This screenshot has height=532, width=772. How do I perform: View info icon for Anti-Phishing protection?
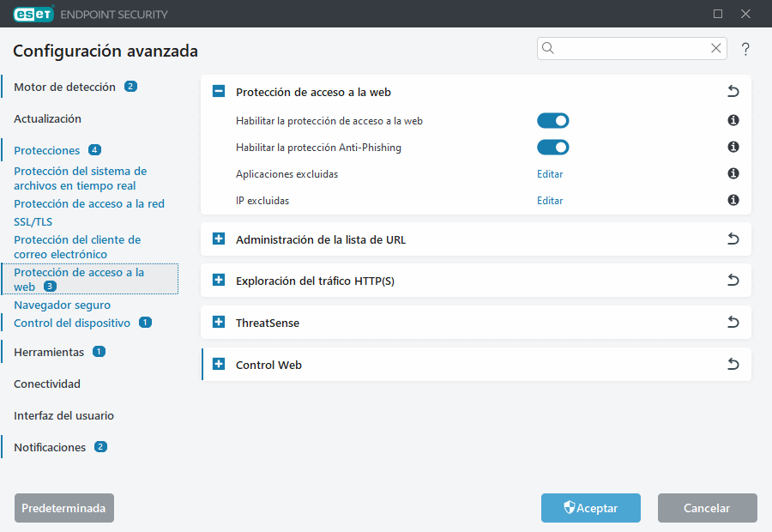733,147
